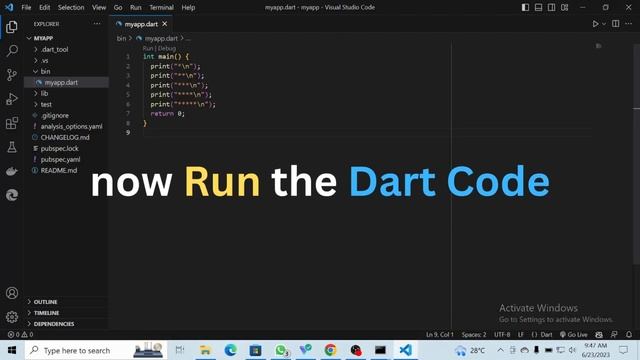Open Manage gear icon
The image size is (640, 360).
point(12,317)
